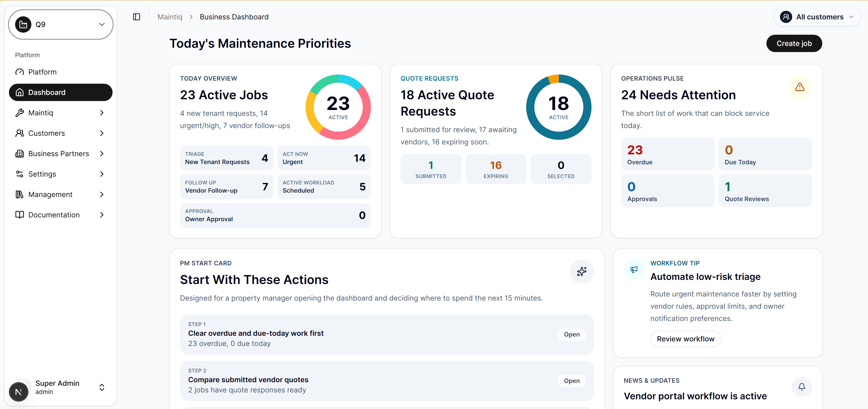Click the Maintiq wrench icon
Viewport: 868px width, 409px height.
(x=20, y=113)
